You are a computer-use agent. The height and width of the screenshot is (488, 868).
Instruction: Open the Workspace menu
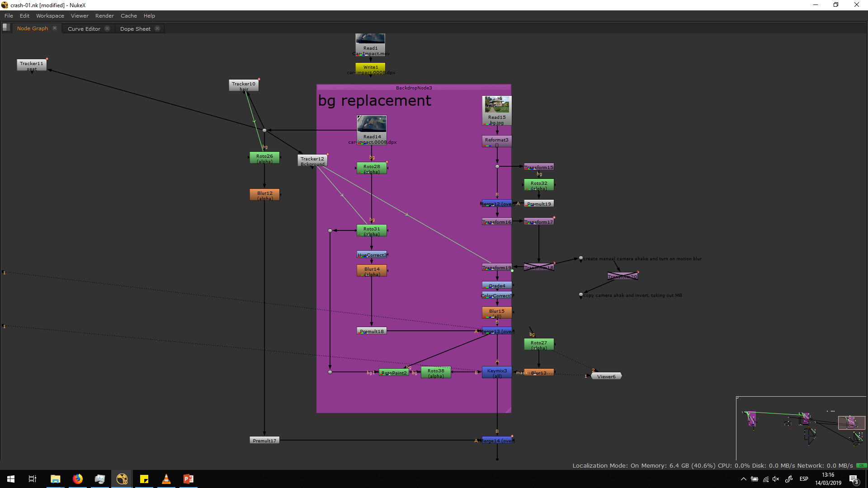click(50, 16)
